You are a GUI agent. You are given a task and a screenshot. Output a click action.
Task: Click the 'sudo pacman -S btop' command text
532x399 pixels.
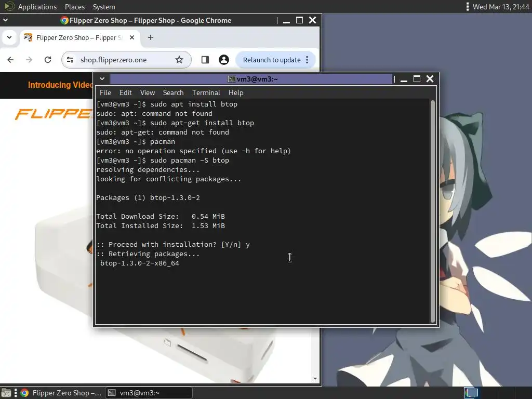point(190,160)
